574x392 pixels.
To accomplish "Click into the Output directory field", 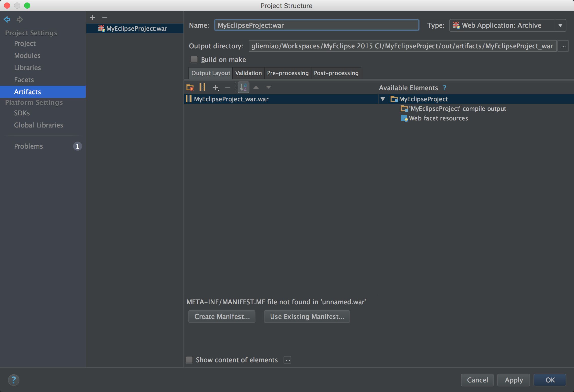I will 402,46.
